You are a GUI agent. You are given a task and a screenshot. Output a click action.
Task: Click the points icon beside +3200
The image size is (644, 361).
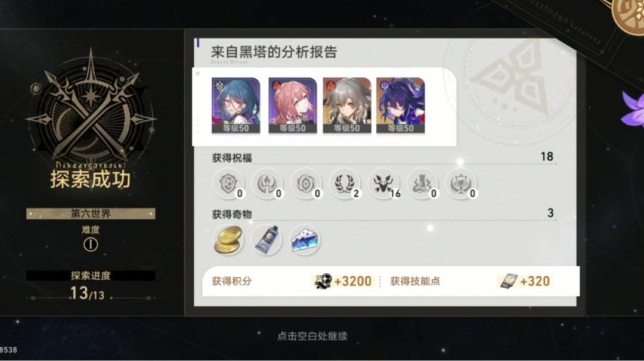tap(323, 281)
